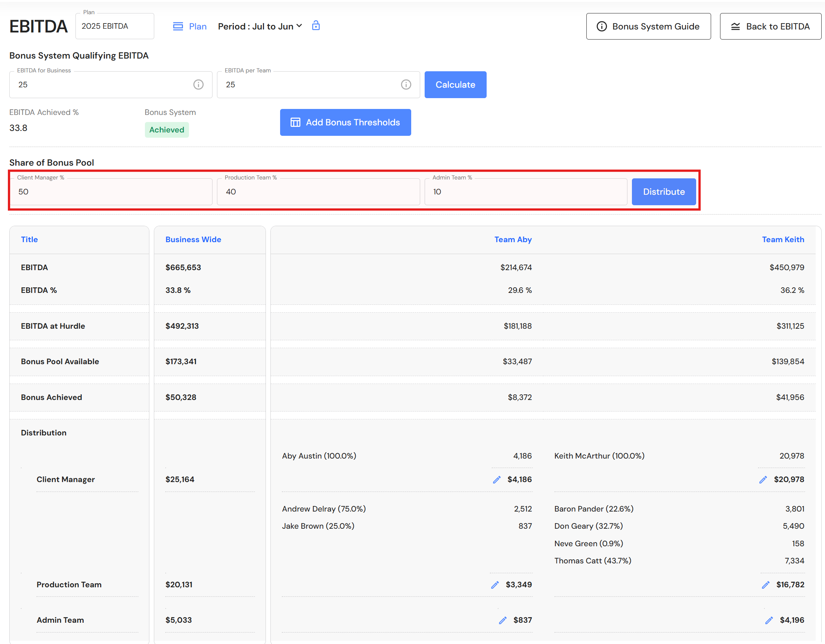Focus the Production Team % field
The width and height of the screenshot is (825, 644).
[x=319, y=192]
